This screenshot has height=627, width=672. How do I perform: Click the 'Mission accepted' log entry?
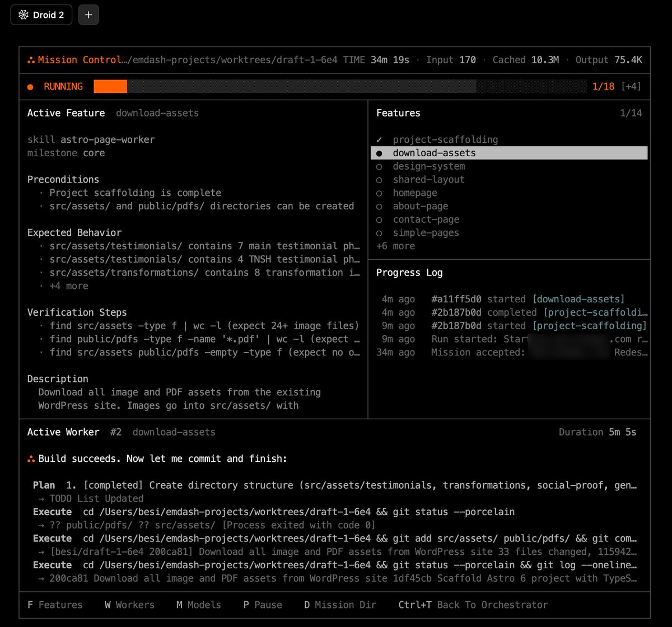pos(512,353)
